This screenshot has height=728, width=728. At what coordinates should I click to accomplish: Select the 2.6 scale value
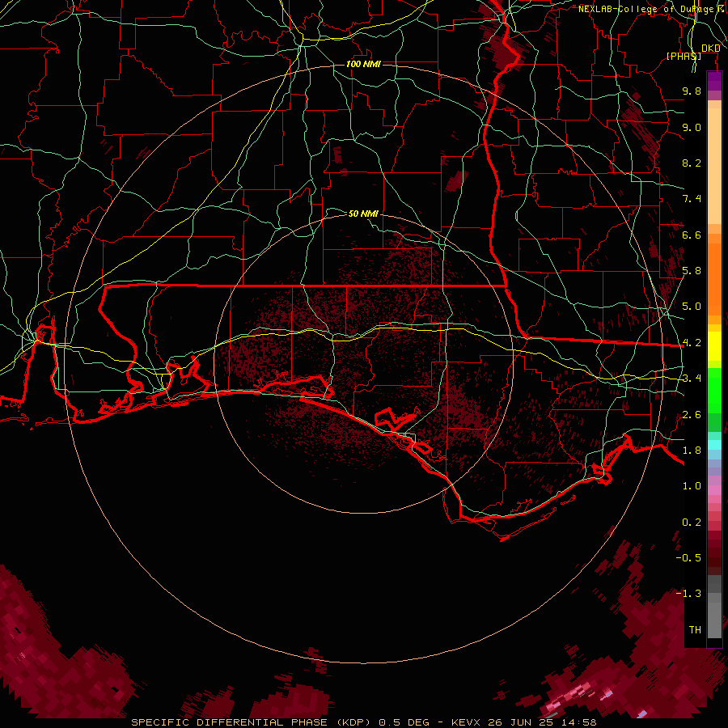click(x=692, y=415)
